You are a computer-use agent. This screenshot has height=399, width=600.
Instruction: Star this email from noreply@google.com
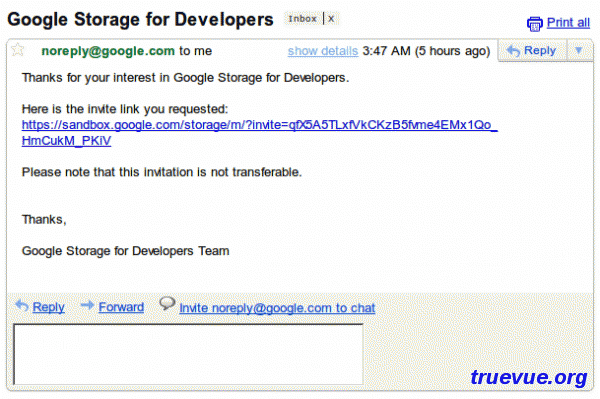coord(18,50)
